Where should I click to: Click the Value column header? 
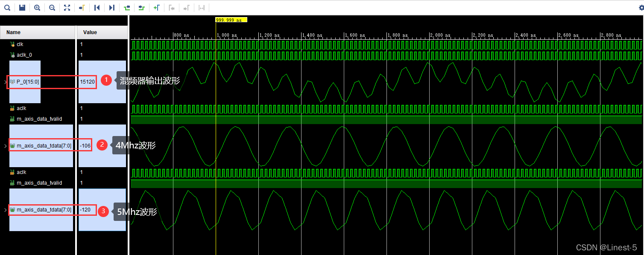(102, 32)
